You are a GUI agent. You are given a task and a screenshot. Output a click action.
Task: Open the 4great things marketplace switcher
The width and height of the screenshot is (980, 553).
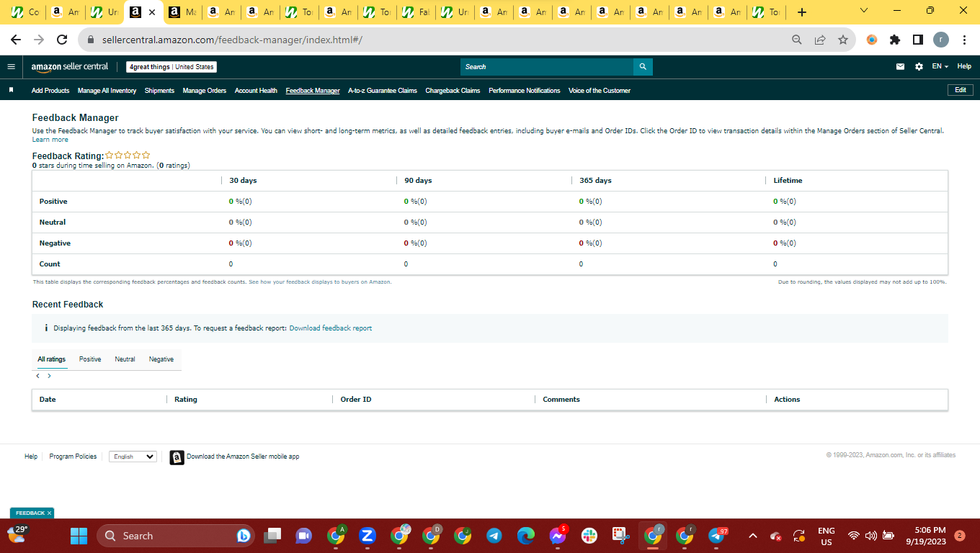(x=171, y=67)
